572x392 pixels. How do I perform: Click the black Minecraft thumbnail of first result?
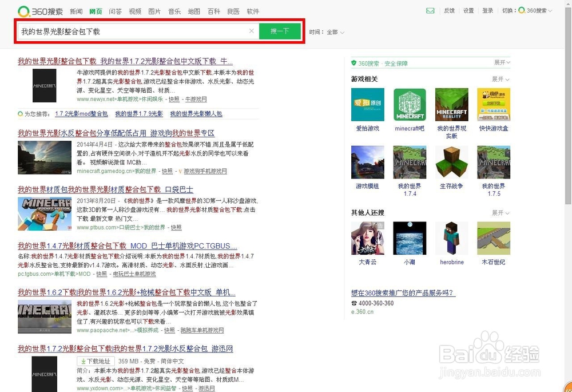pos(44,85)
